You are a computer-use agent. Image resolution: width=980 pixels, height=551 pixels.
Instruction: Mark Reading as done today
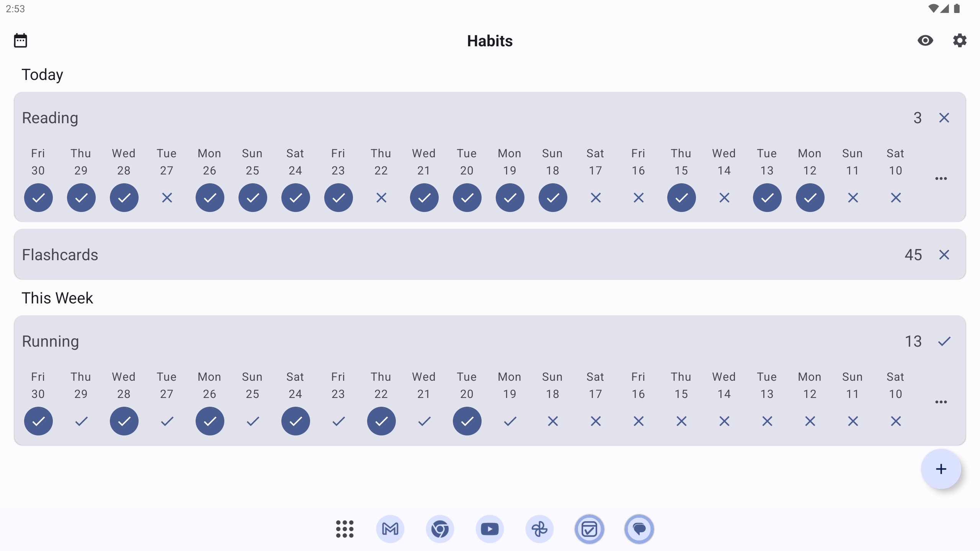pyautogui.click(x=944, y=118)
